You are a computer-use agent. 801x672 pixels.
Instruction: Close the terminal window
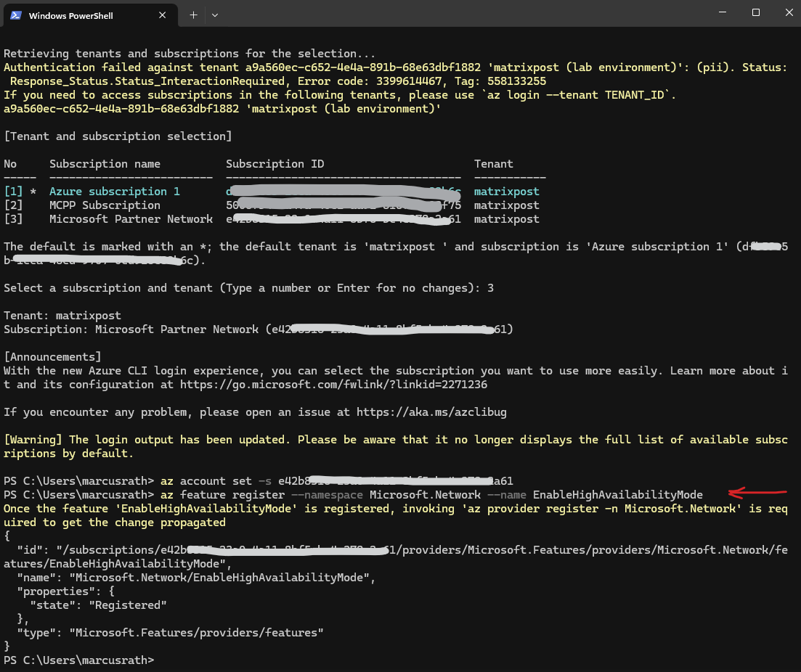[789, 12]
